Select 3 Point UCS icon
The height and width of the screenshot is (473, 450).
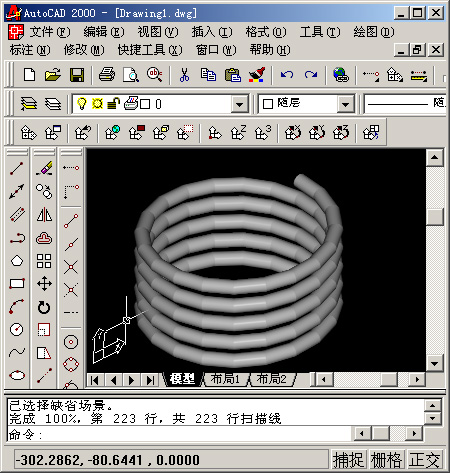pos(263,133)
